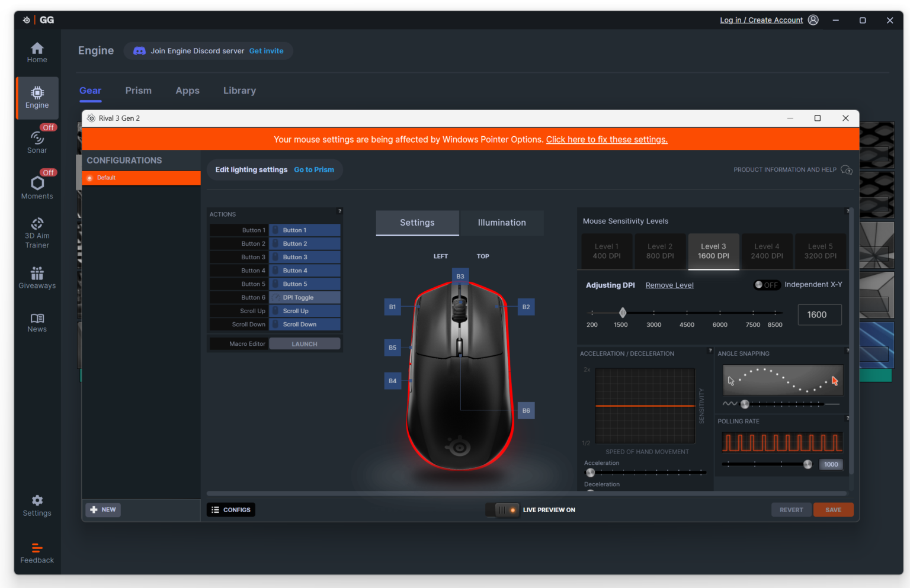Click the REVERT button

pos(792,510)
